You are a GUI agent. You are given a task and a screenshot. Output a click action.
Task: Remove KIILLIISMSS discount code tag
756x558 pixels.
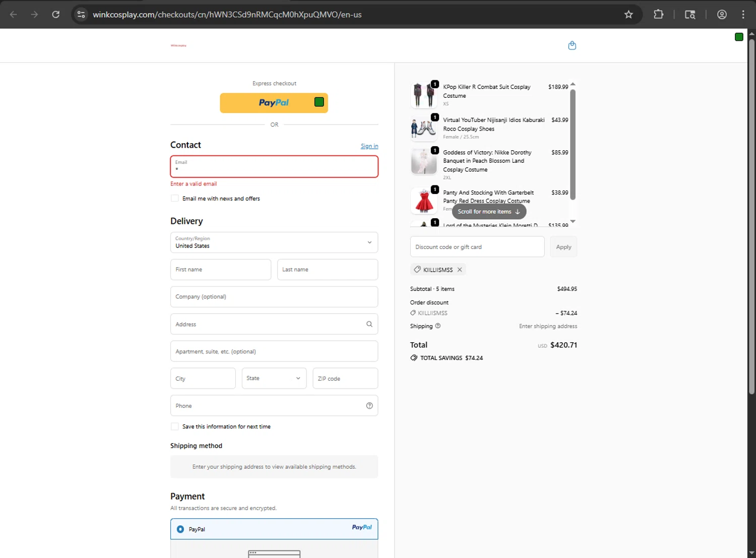pos(460,270)
